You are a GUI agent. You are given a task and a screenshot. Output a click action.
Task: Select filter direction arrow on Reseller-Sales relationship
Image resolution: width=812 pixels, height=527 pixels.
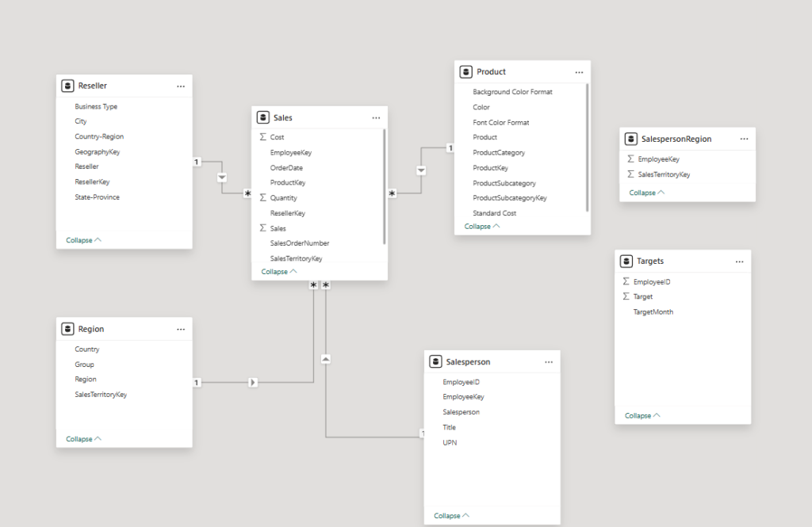pos(222,177)
